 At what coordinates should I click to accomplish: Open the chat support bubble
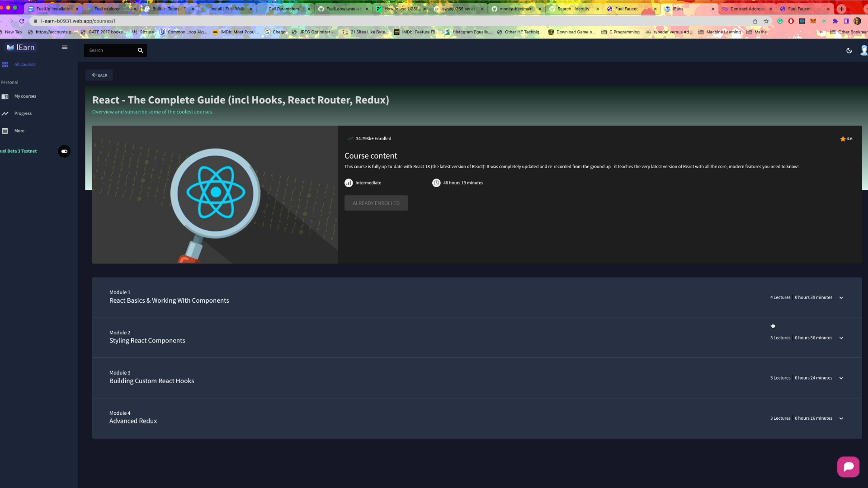click(x=848, y=467)
